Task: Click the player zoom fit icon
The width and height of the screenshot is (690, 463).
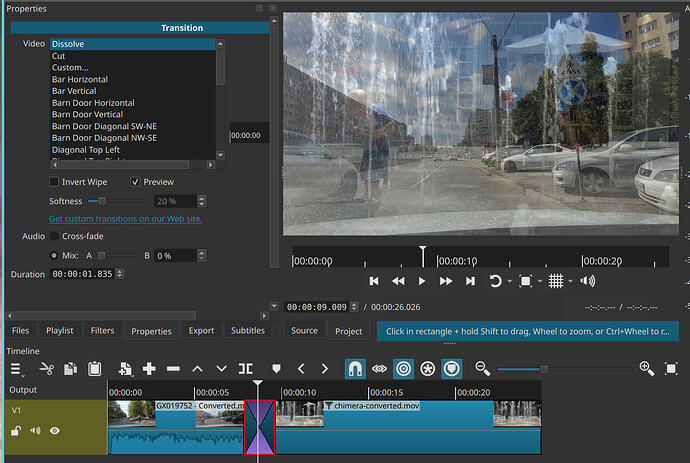Action: click(x=526, y=281)
